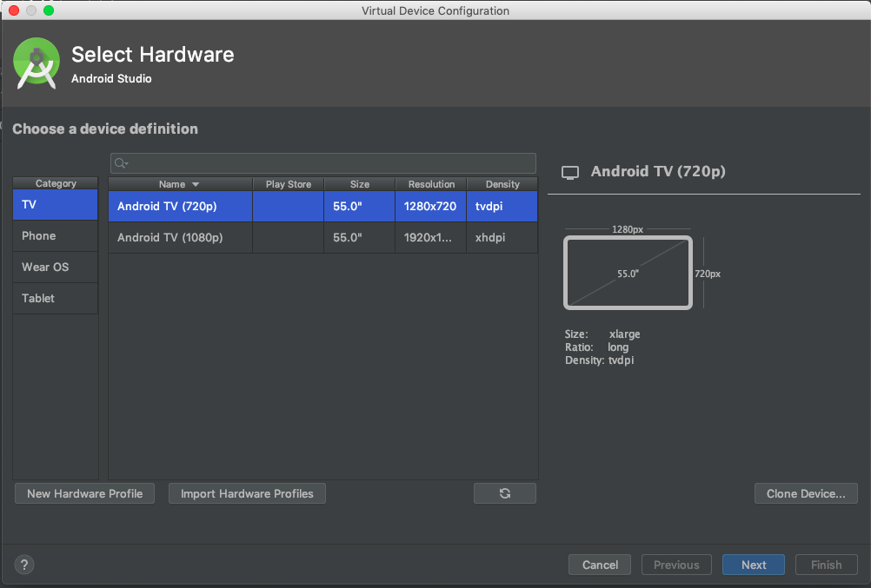
Task: Select the Android TV (720p) row
Action: [322, 206]
